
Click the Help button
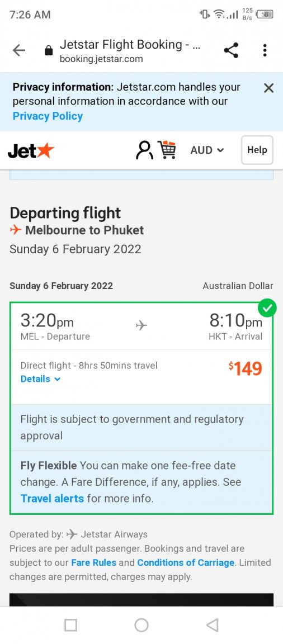(x=257, y=150)
